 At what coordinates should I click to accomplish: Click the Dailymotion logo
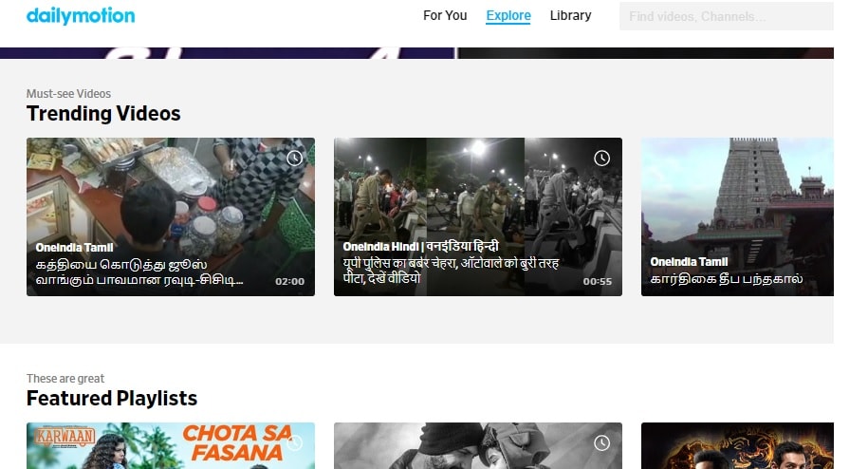pos(81,16)
